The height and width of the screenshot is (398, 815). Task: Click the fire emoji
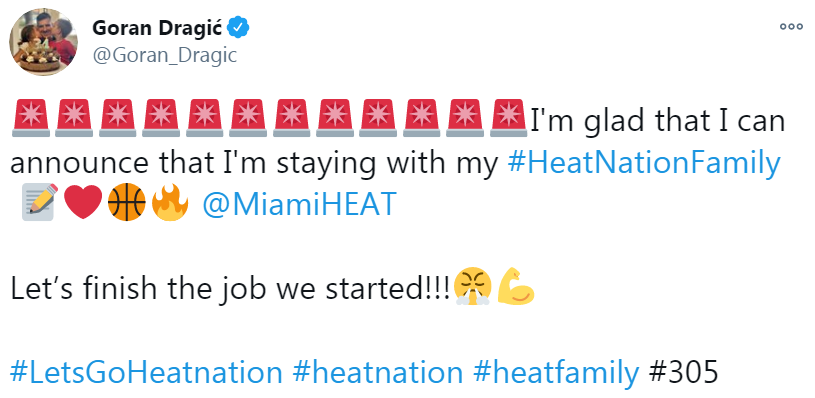[170, 203]
